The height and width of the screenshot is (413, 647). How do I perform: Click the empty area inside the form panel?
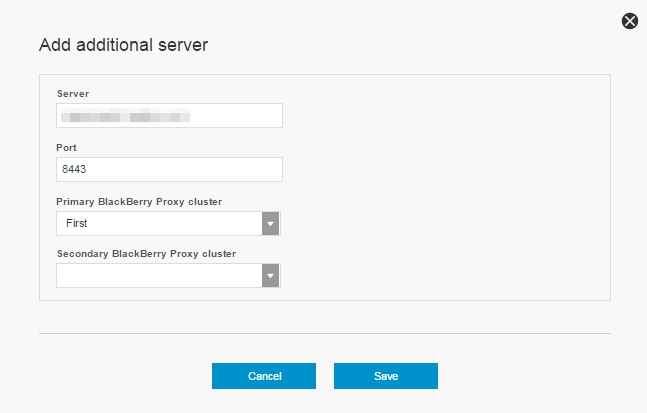(450, 190)
